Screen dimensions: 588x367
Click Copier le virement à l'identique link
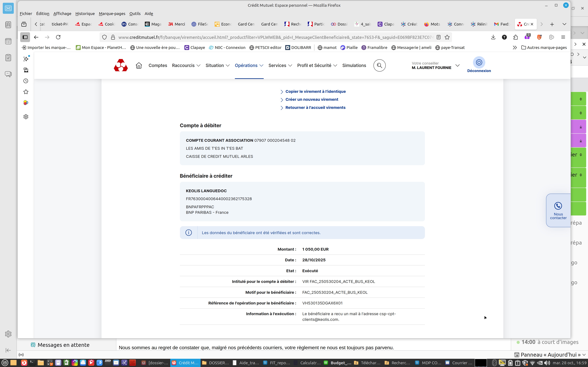[x=315, y=91]
